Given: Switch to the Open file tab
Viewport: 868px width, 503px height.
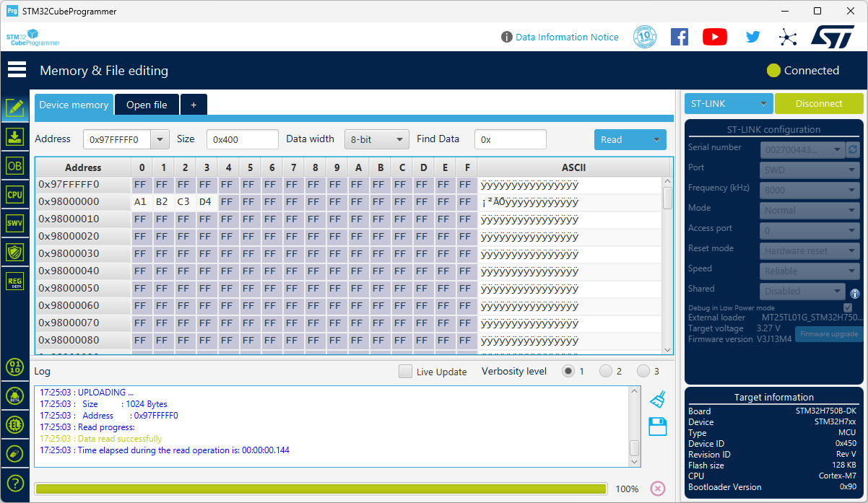Looking at the screenshot, I should (x=147, y=104).
